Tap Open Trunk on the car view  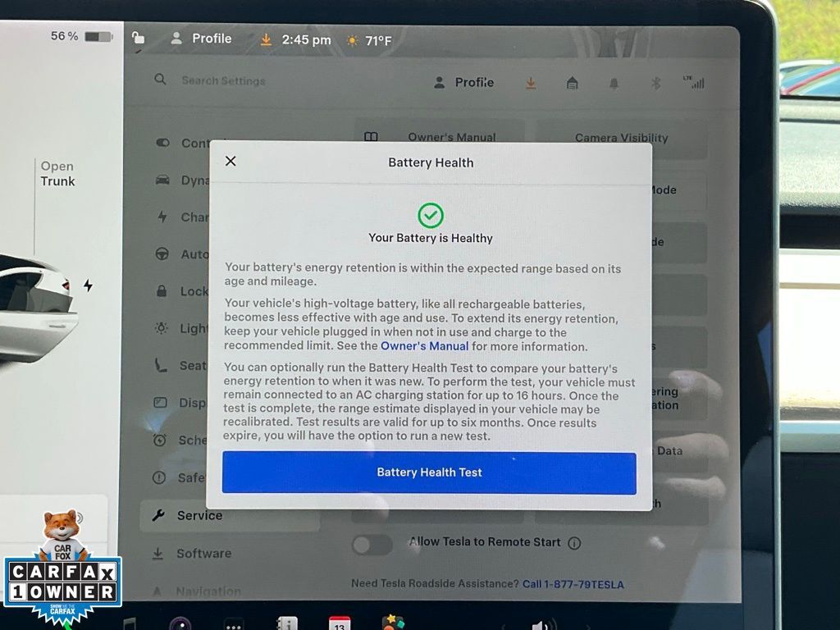click(x=57, y=174)
